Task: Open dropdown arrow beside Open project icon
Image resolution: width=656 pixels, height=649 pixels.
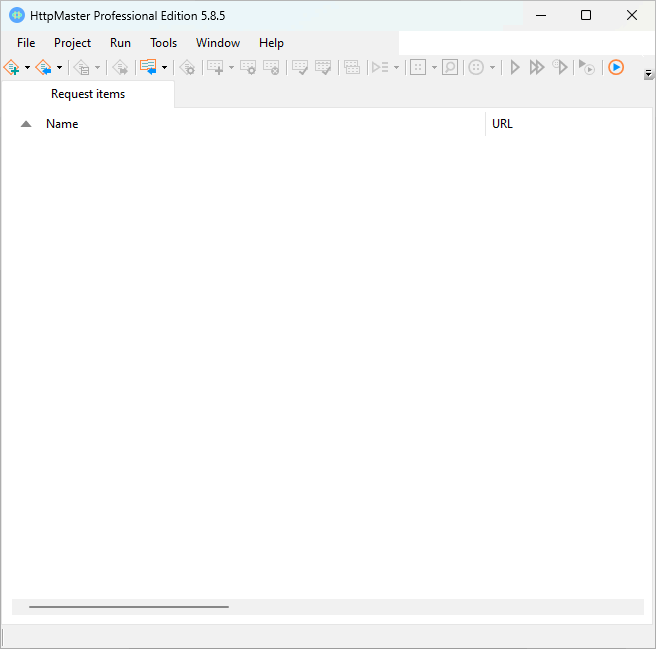Action: [x=60, y=68]
